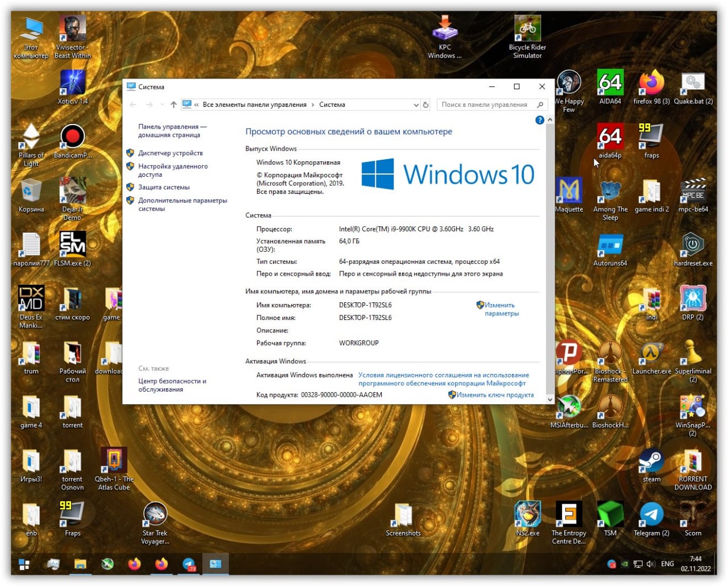
Task: Open the Bioshock Remastered shortcut
Action: 610,361
